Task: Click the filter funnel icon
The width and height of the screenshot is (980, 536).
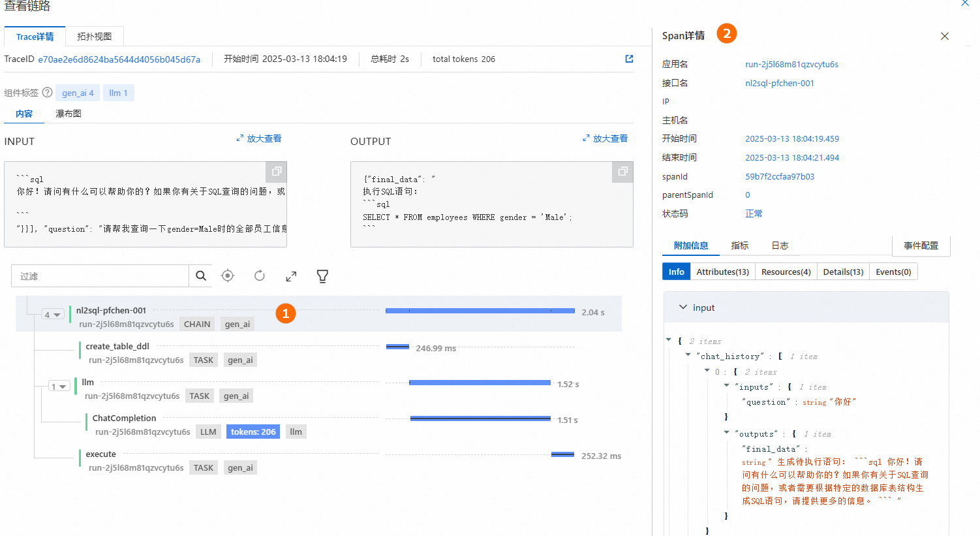Action: click(x=322, y=277)
